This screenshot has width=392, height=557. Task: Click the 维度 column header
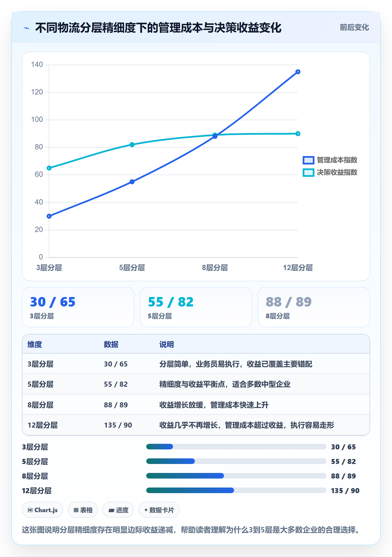[x=35, y=344]
